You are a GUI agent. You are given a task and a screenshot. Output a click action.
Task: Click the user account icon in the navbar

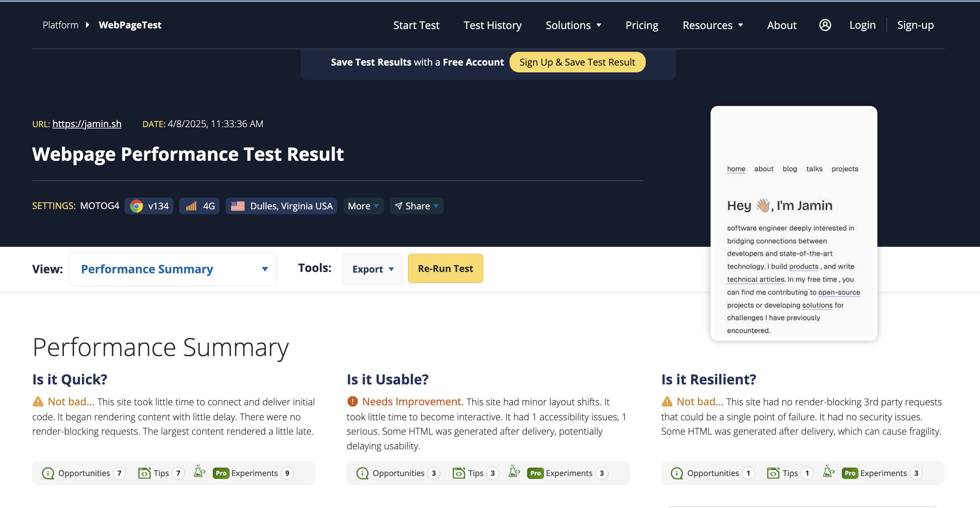(825, 25)
